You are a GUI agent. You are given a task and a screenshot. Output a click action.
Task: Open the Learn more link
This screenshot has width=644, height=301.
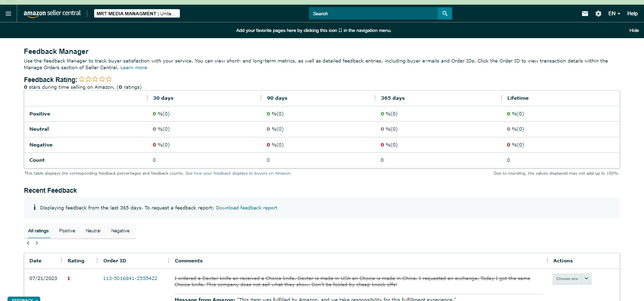coord(134,68)
